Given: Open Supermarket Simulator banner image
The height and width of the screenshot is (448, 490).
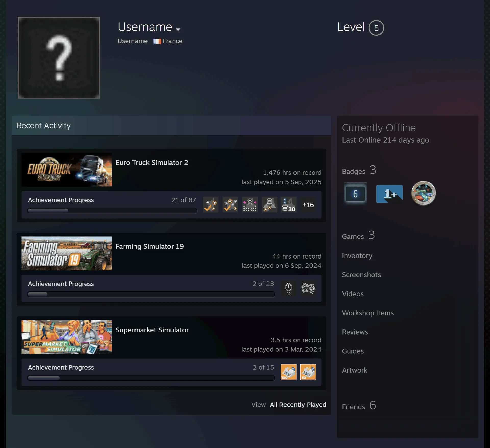Looking at the screenshot, I should click(x=67, y=337).
